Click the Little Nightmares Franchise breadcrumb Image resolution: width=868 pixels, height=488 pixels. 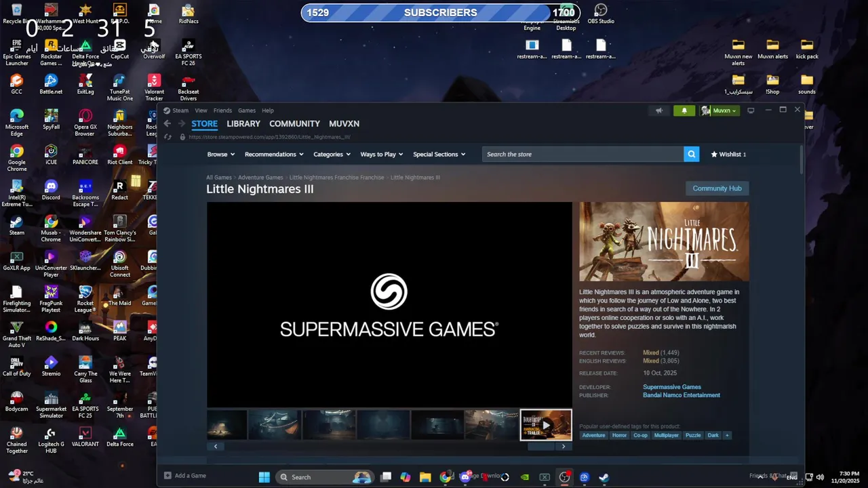click(336, 178)
